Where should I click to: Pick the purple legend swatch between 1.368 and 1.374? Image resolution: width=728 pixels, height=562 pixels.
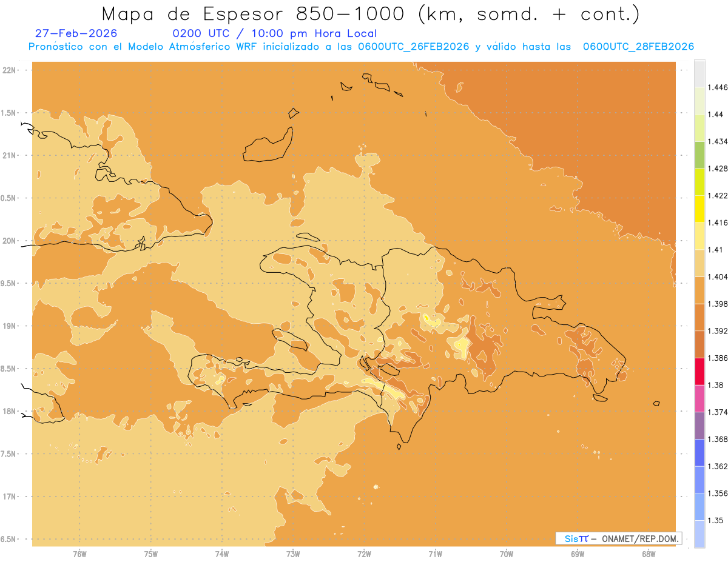[699, 426]
